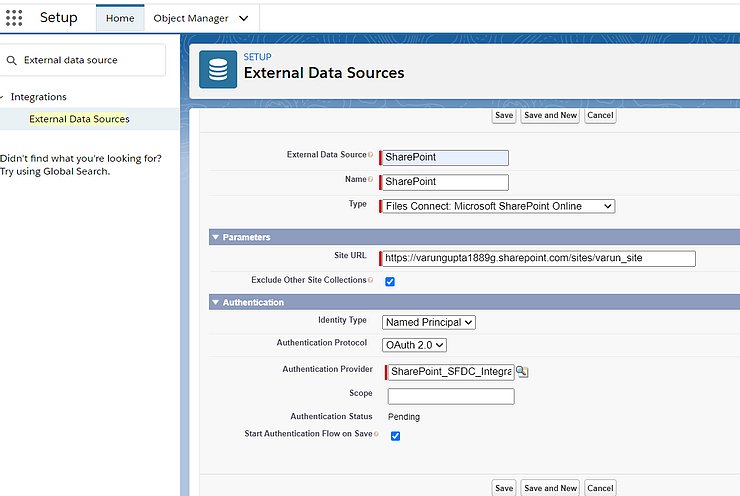Open the App Launcher grid icon
The image size is (740, 496).
point(14,18)
